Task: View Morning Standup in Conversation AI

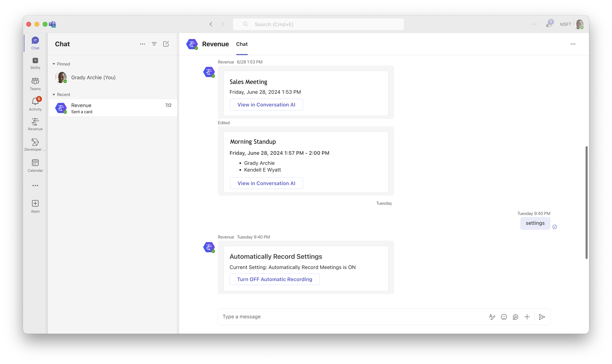Action: pyautogui.click(x=266, y=183)
